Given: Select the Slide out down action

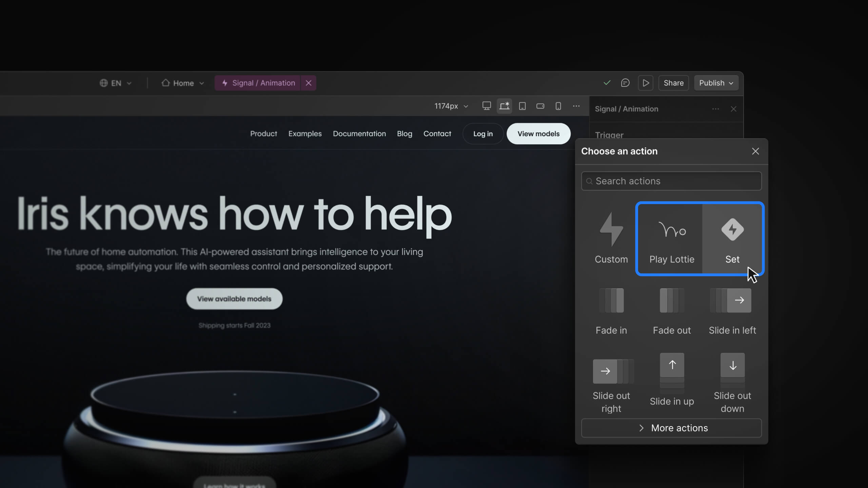Looking at the screenshot, I should (x=732, y=383).
